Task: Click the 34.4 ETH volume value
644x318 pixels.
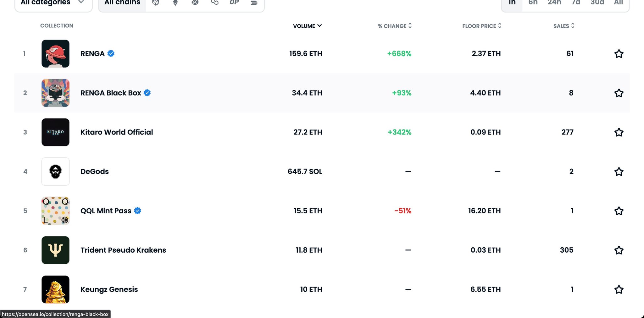Action: tap(307, 93)
